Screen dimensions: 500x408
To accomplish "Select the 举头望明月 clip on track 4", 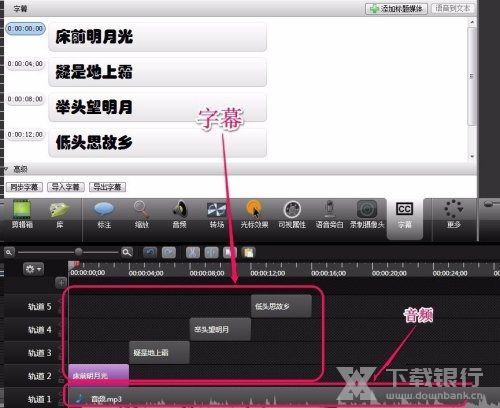I will coord(220,329).
